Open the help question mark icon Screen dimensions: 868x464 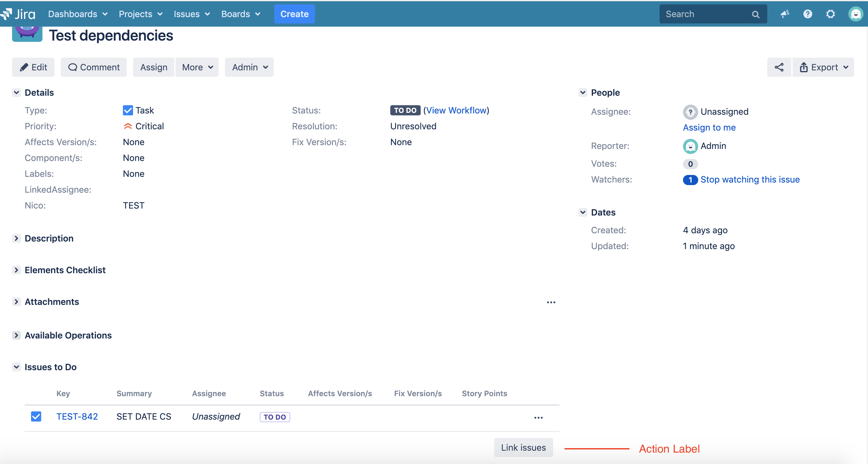[x=807, y=14]
